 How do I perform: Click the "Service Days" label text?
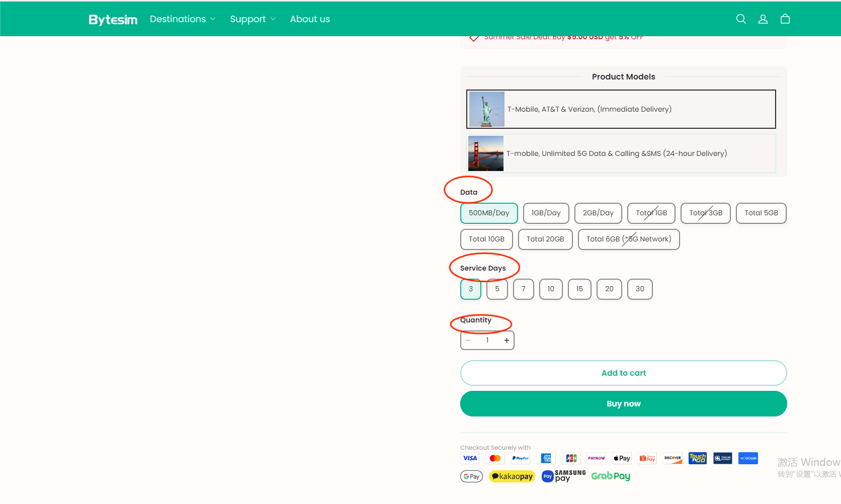coord(483,269)
